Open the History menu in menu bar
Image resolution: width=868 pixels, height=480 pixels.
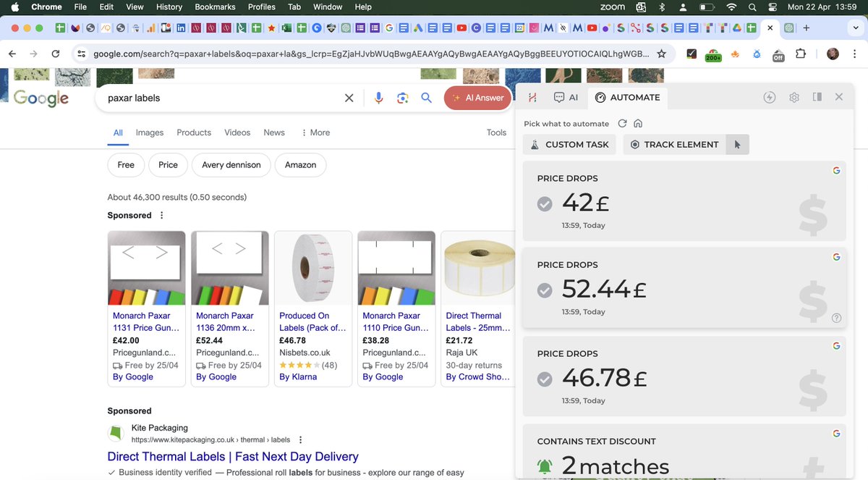(169, 7)
